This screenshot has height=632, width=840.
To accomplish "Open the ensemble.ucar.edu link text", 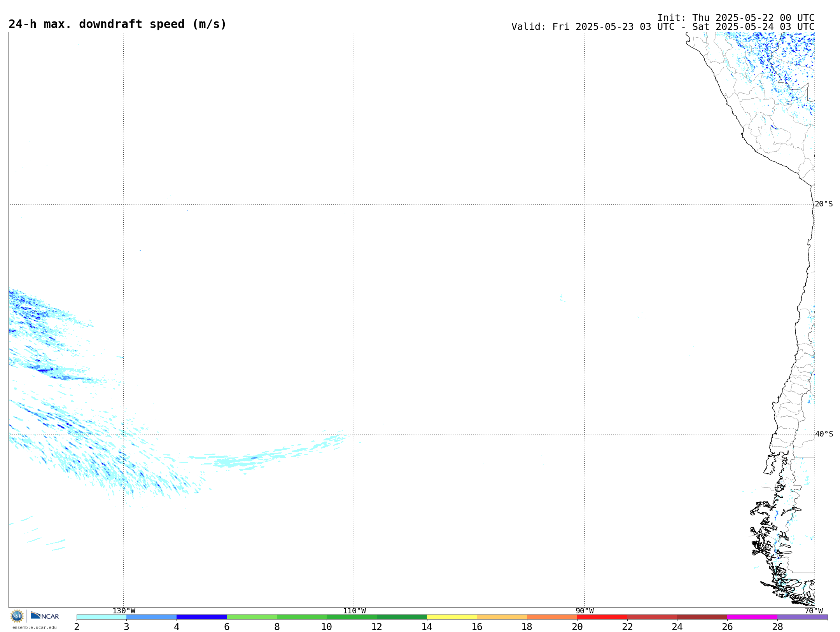I will (34, 627).
